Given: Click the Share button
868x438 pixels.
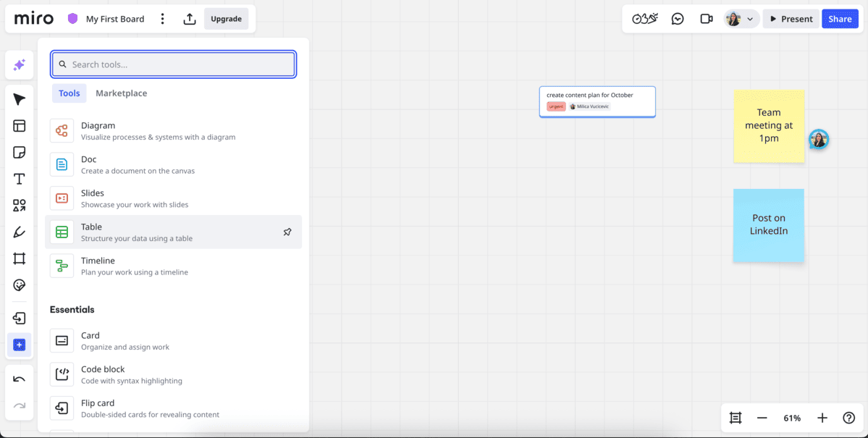Looking at the screenshot, I should coord(840,19).
